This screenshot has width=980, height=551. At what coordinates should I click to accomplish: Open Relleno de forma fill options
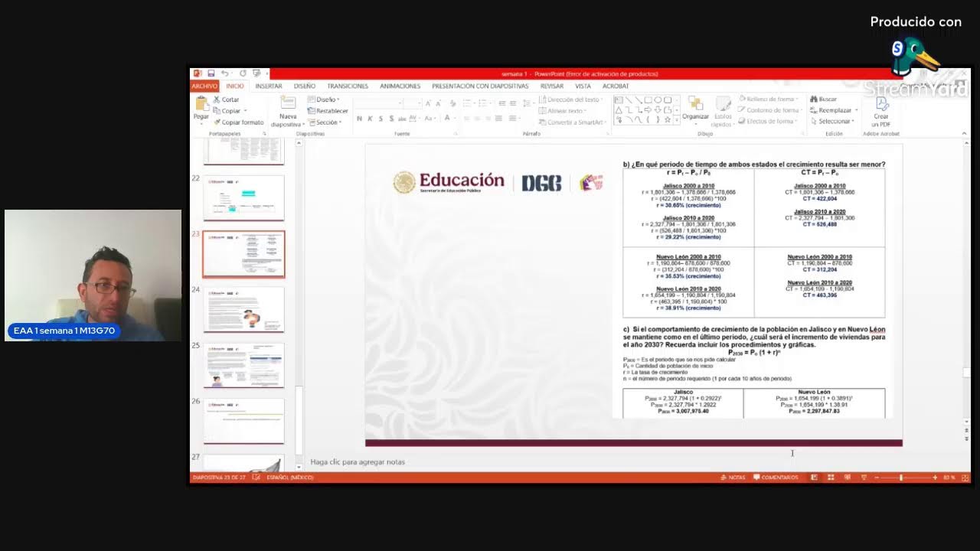[768, 99]
